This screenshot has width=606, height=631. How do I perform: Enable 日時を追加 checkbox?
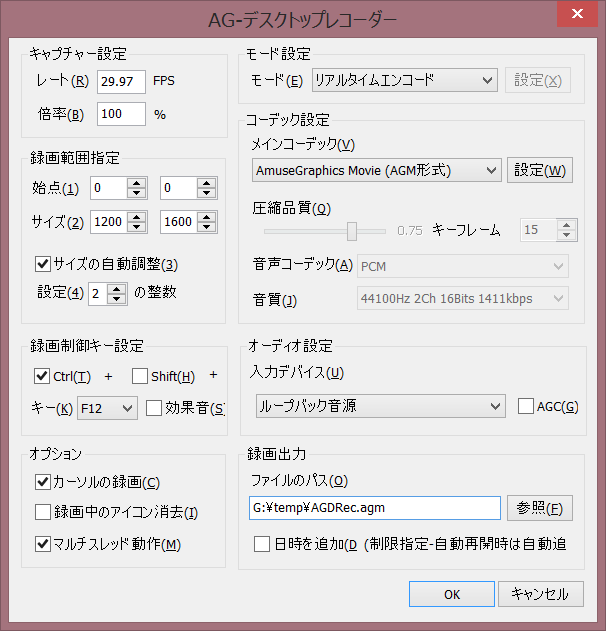click(262, 544)
